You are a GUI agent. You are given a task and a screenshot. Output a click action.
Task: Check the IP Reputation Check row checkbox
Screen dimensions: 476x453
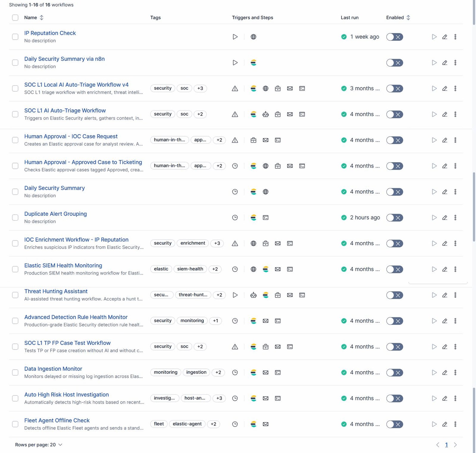click(15, 37)
